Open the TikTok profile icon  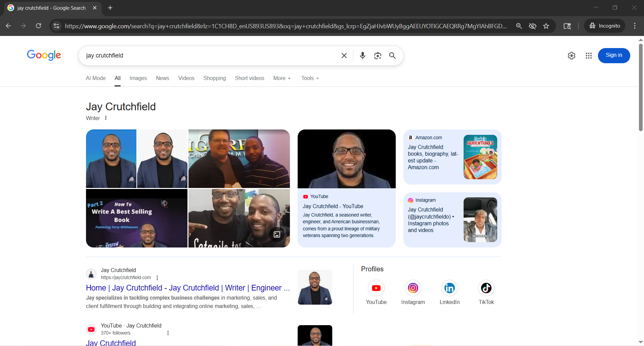click(x=486, y=288)
